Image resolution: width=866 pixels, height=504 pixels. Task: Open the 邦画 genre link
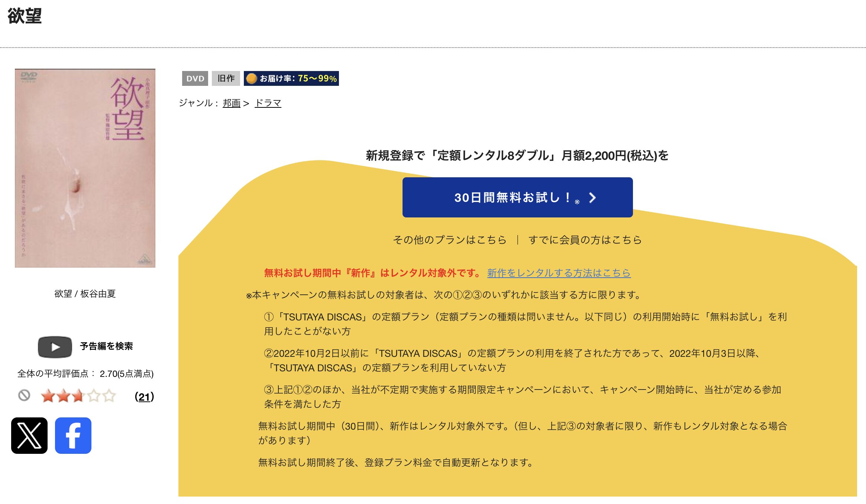(232, 103)
